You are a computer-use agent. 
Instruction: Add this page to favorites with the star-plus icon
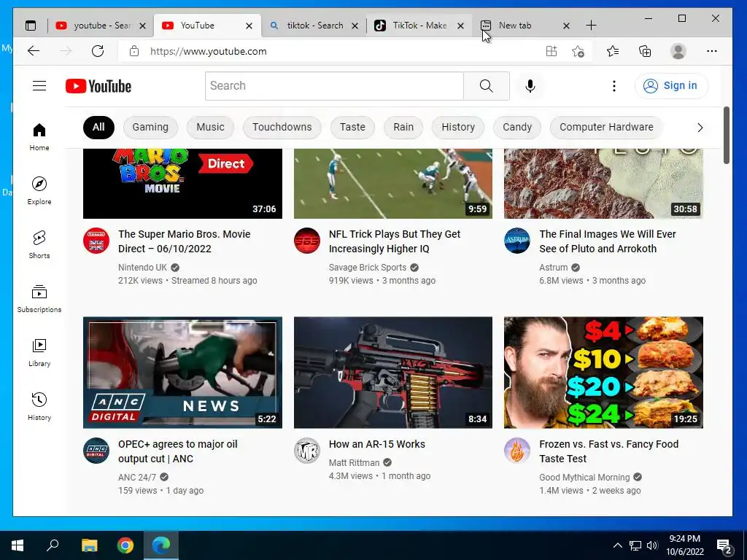(578, 51)
